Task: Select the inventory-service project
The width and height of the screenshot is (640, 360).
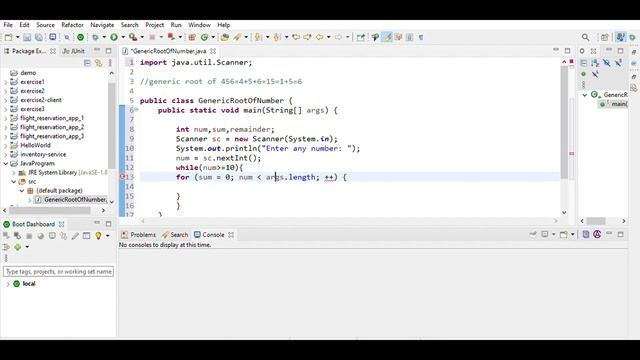Action: point(43,154)
